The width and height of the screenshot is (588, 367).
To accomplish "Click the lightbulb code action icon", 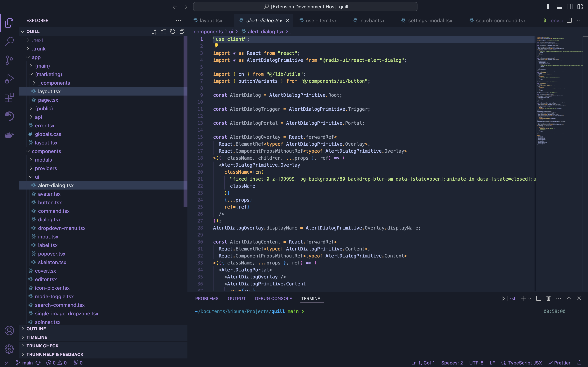I will [x=216, y=46].
